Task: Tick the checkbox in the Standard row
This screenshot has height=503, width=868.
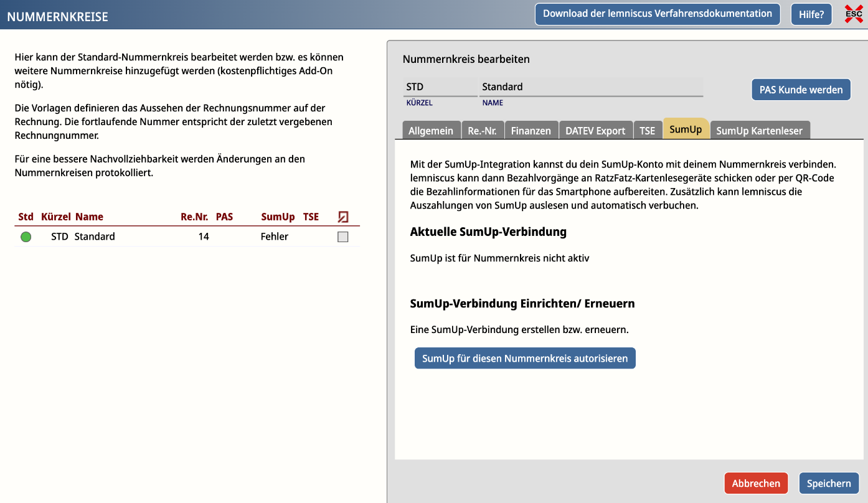Action: click(342, 237)
